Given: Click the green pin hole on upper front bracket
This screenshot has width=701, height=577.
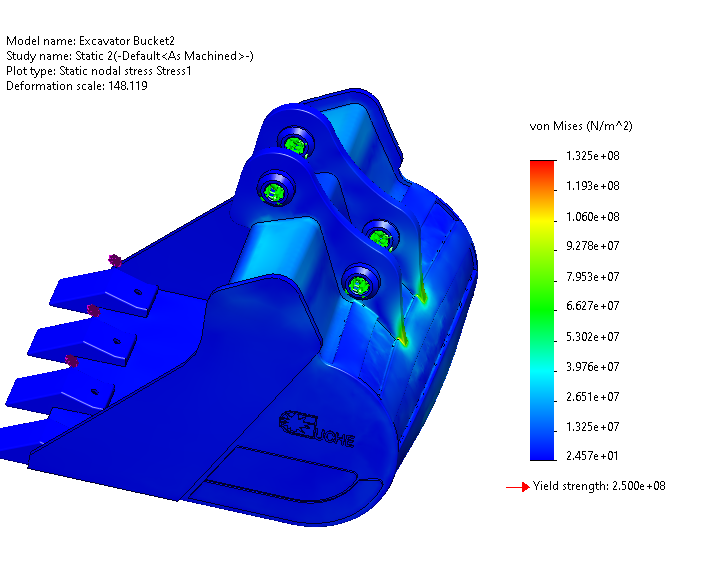Looking at the screenshot, I should [x=274, y=192].
